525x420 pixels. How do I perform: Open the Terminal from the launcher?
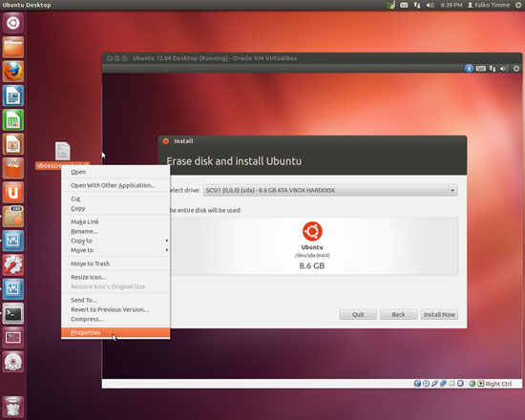(x=13, y=313)
